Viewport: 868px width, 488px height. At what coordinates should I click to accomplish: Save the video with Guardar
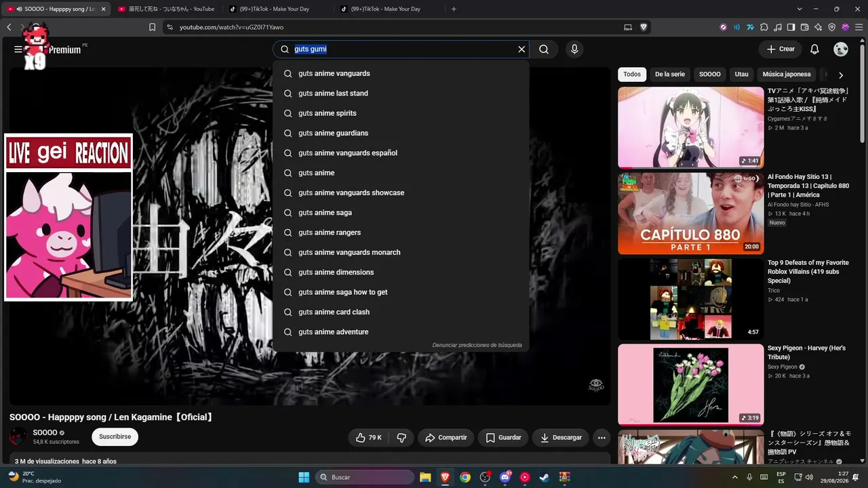(503, 438)
